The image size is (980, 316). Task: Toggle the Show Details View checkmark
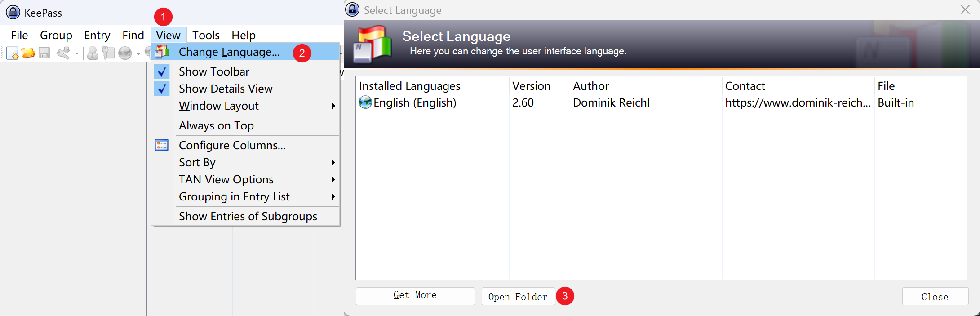162,89
